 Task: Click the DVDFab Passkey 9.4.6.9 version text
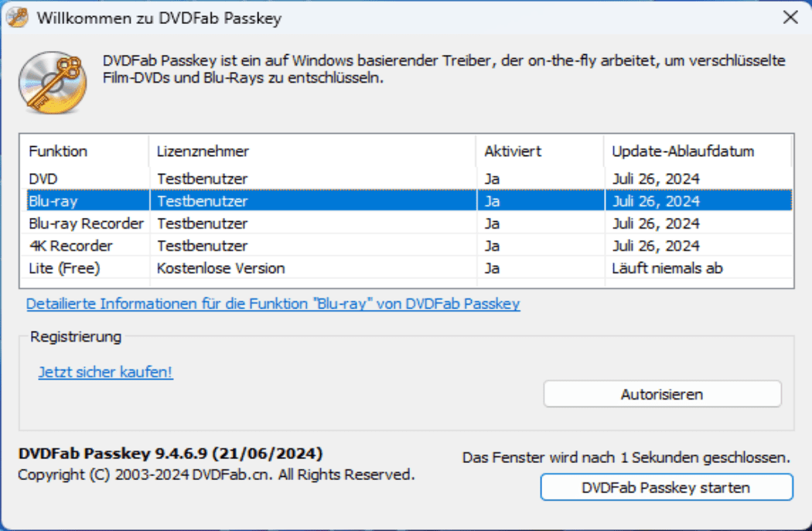tap(170, 454)
